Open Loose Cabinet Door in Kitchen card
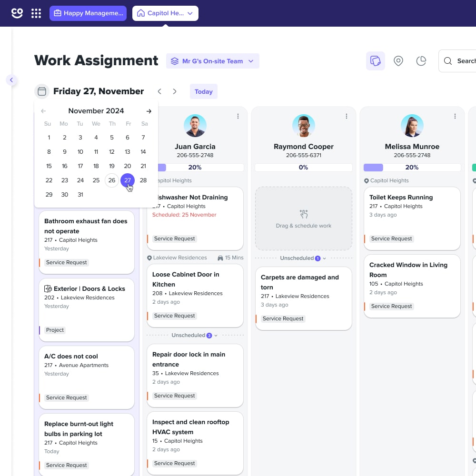The height and width of the screenshot is (476, 476). click(x=195, y=296)
